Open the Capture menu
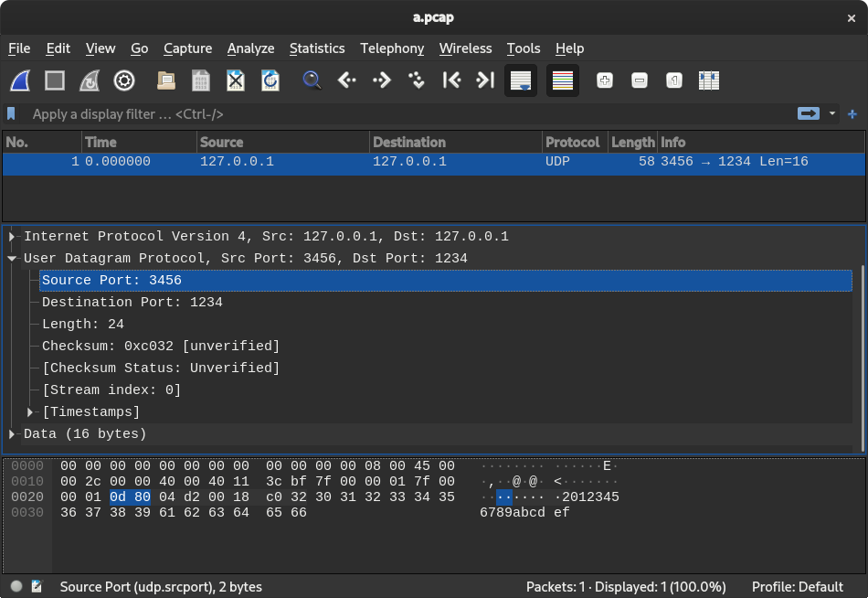Viewport: 868px width, 598px height. pyautogui.click(x=187, y=48)
